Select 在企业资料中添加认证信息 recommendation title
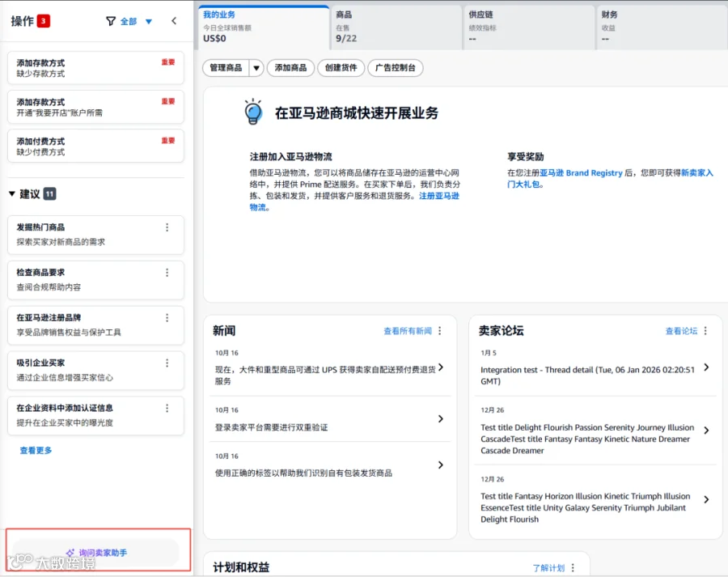 (x=65, y=408)
